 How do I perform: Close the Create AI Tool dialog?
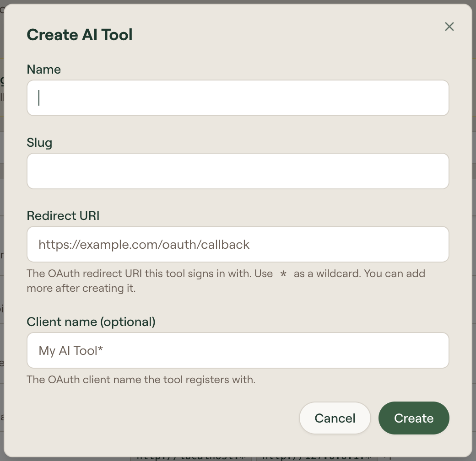tap(449, 27)
